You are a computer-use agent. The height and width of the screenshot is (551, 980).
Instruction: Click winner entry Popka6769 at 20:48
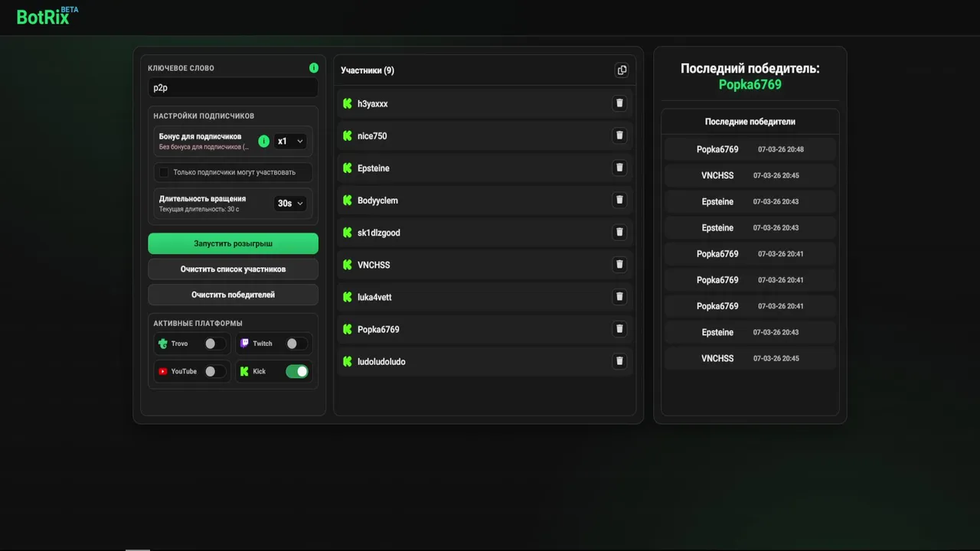tap(750, 149)
